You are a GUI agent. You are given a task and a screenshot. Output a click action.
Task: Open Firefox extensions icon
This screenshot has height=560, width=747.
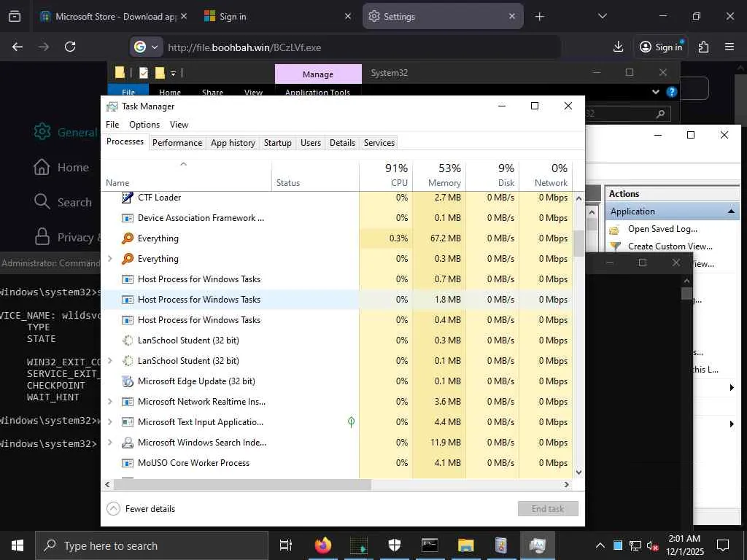coord(703,47)
